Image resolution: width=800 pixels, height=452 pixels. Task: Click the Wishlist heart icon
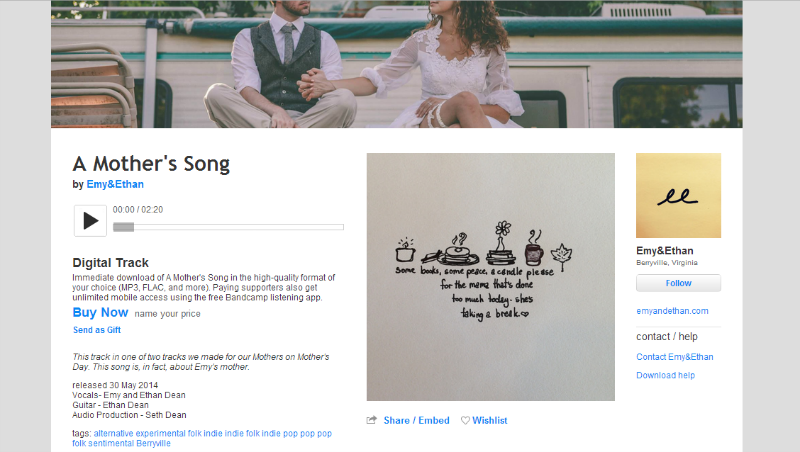[465, 420]
